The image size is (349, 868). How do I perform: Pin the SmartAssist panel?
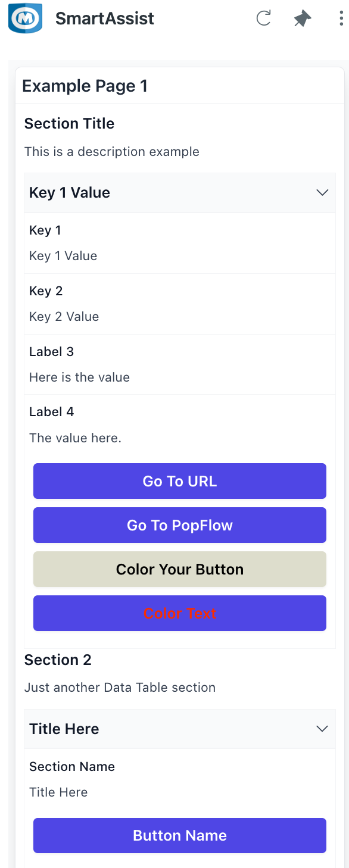[303, 18]
